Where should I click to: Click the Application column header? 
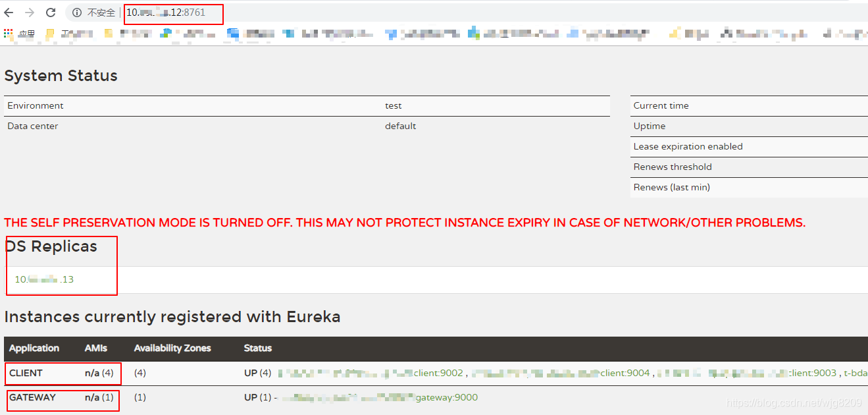[34, 348]
